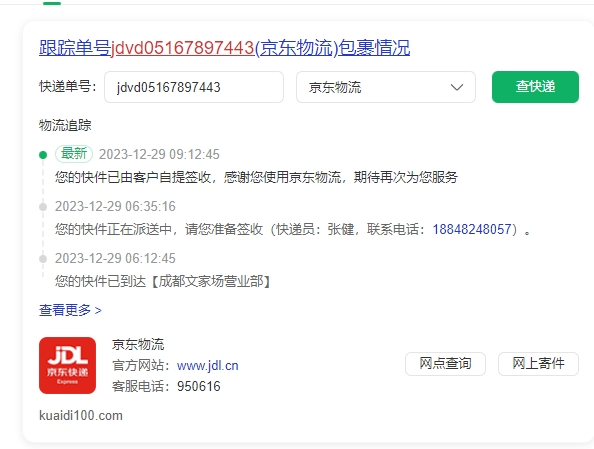
Task: Open the tracking number title link
Action: click(224, 48)
